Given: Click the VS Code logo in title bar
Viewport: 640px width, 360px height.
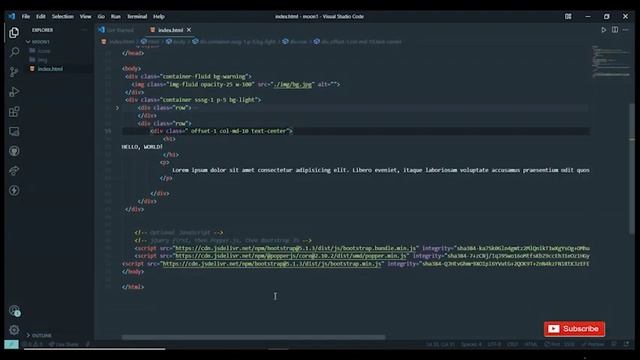Looking at the screenshot, I should tap(12, 16).
